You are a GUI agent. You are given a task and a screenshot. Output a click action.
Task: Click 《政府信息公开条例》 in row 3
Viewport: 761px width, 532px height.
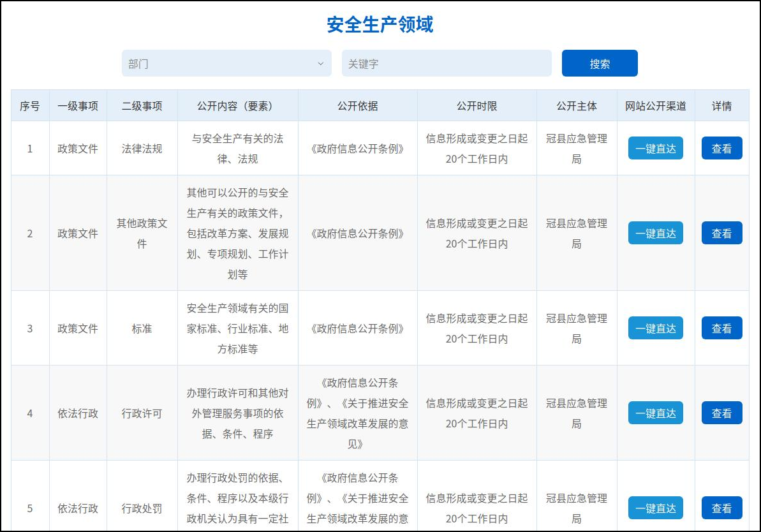(x=358, y=329)
